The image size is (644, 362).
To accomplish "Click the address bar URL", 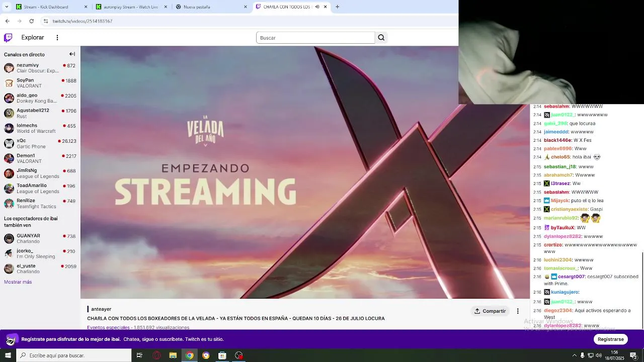I will [83, 21].
